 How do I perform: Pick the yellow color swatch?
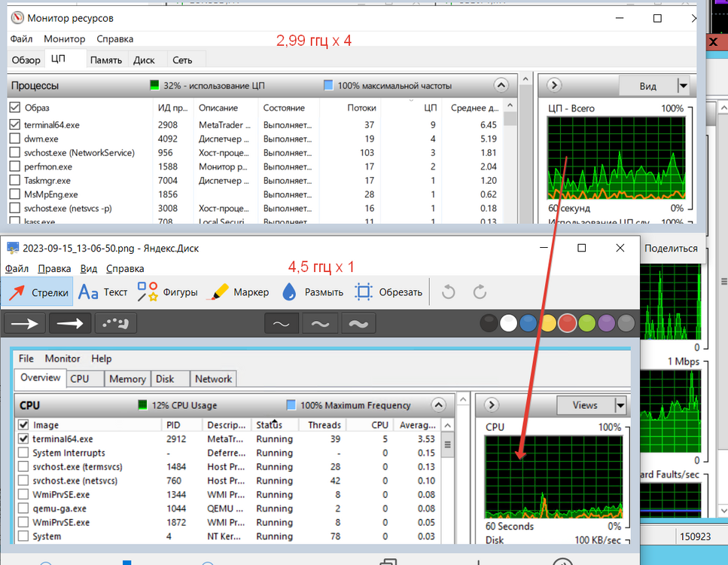point(548,323)
